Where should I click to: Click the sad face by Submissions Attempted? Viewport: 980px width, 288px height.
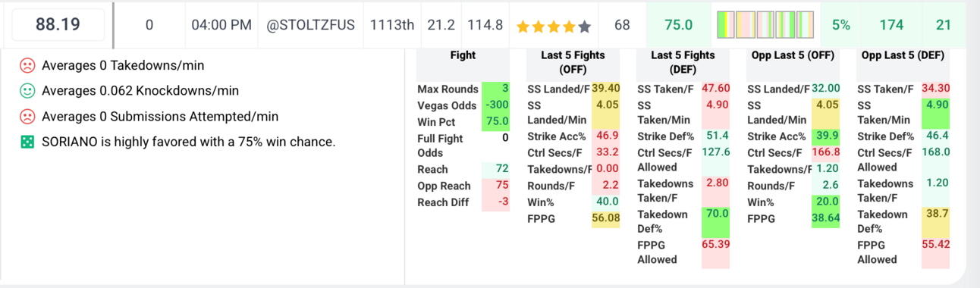(27, 117)
